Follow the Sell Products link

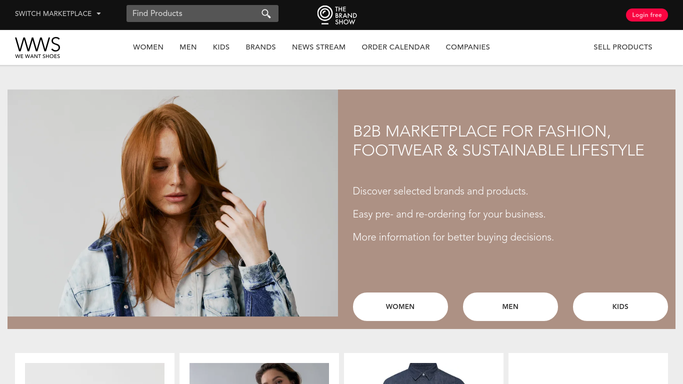(622, 47)
